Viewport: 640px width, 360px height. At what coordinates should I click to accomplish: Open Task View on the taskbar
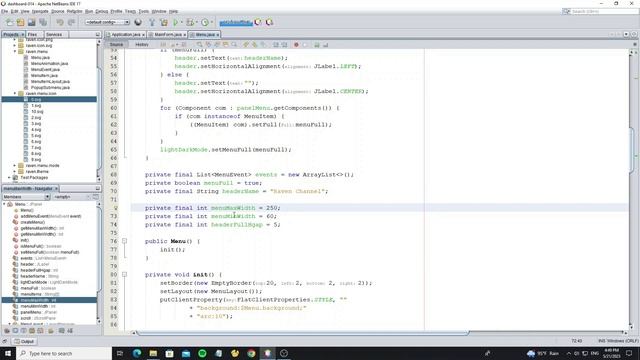(x=120, y=353)
